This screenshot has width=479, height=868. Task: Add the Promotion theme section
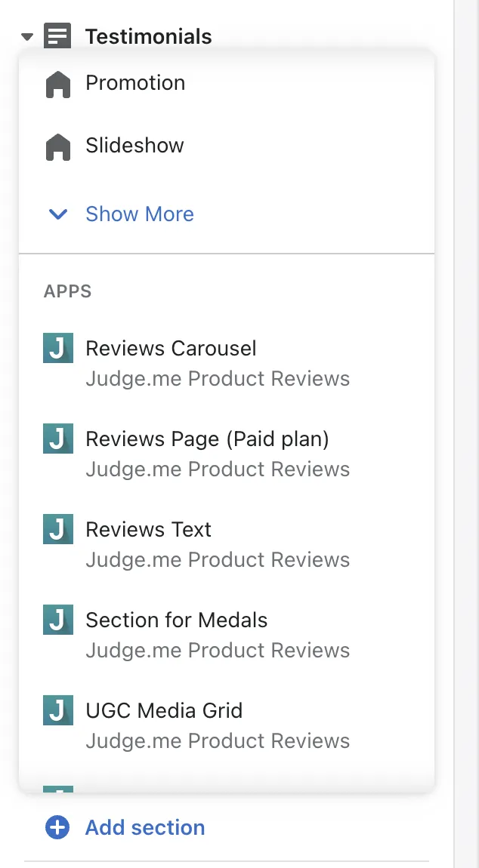(x=227, y=84)
